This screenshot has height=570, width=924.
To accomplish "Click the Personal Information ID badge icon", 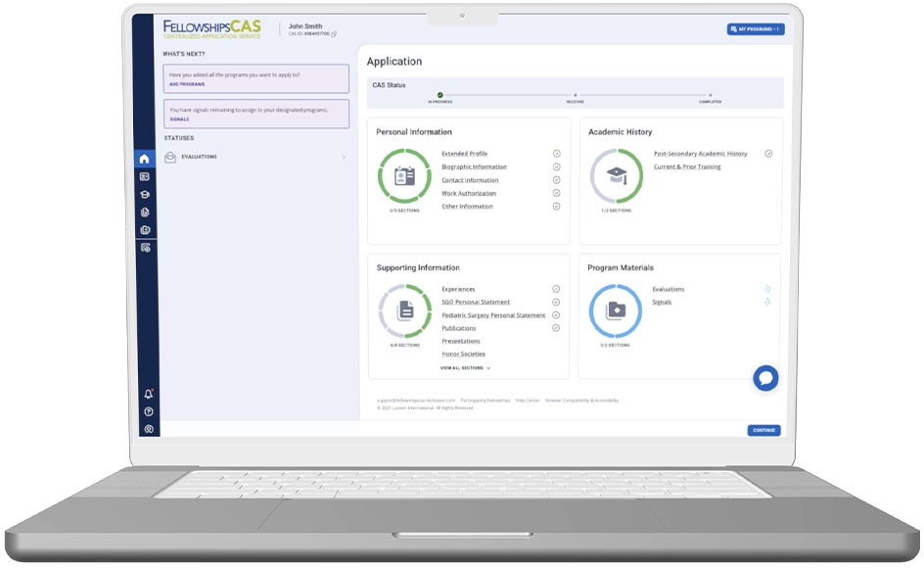I will pyautogui.click(x=404, y=176).
